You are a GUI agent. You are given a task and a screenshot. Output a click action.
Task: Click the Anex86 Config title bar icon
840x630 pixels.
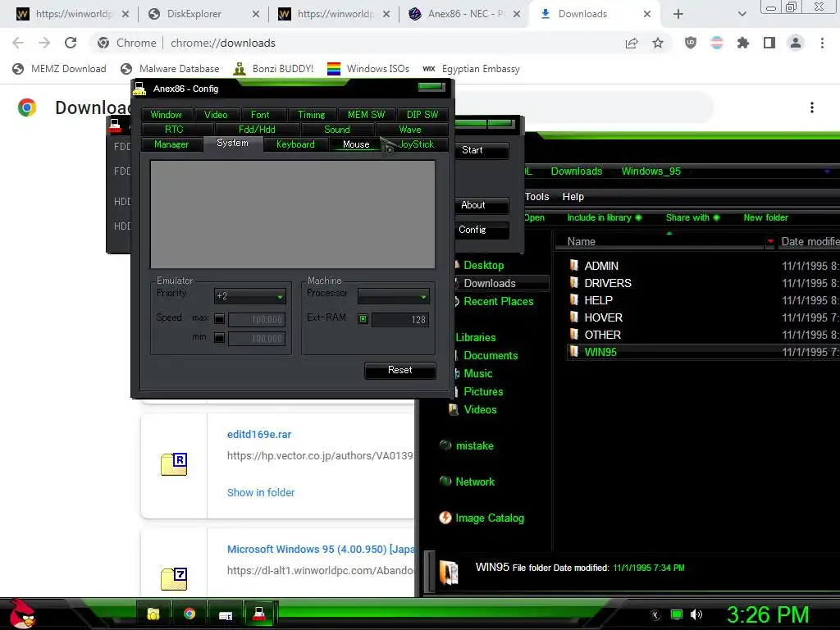pos(139,89)
